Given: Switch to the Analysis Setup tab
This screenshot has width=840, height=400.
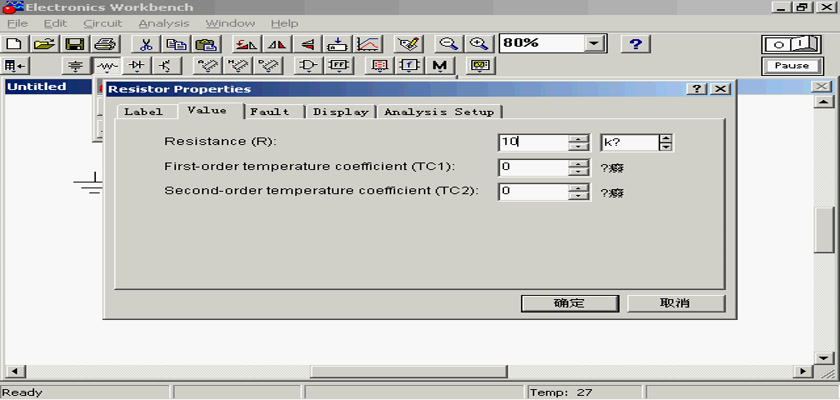Looking at the screenshot, I should tap(438, 112).
